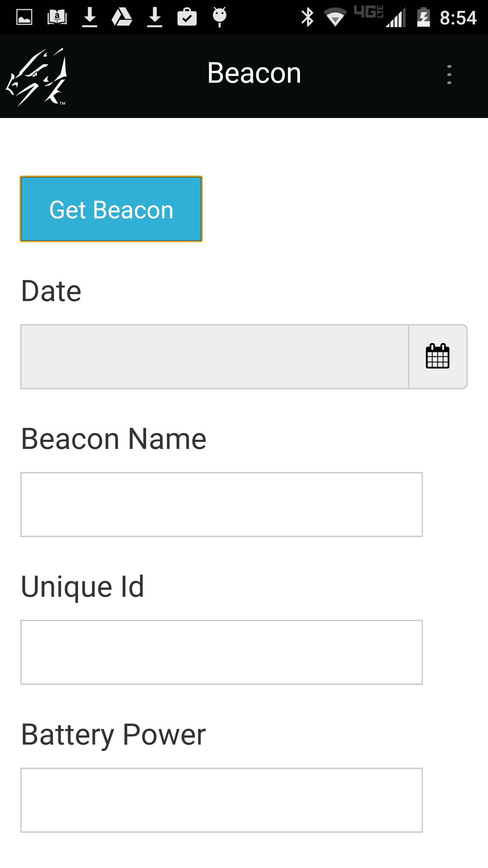The width and height of the screenshot is (488, 868).
Task: Tap the first download notification icon
Action: (90, 17)
